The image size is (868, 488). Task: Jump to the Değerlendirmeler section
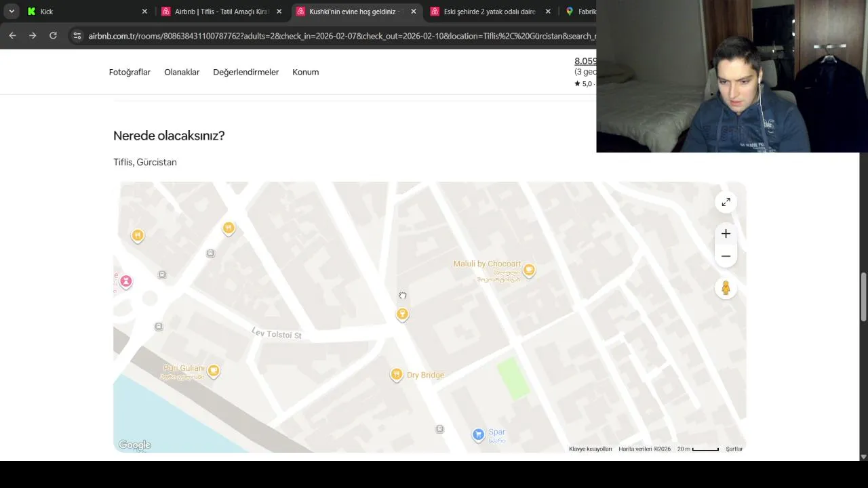[245, 72]
